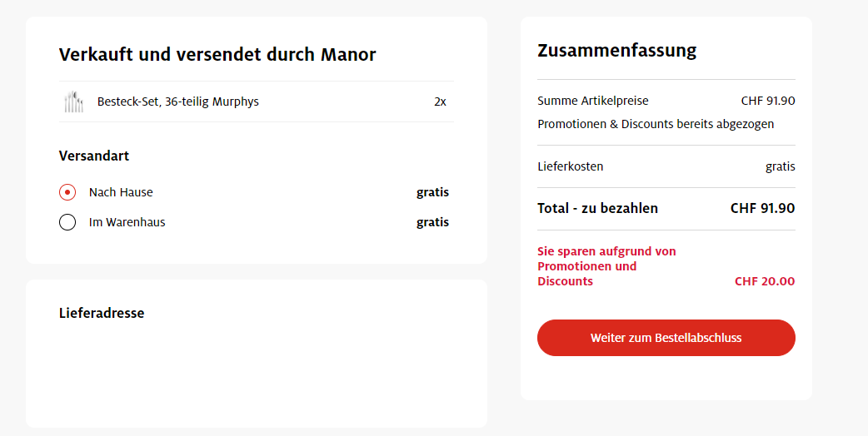The image size is (868, 436).
Task: Click the 2x quantity indicator
Action: [440, 102]
